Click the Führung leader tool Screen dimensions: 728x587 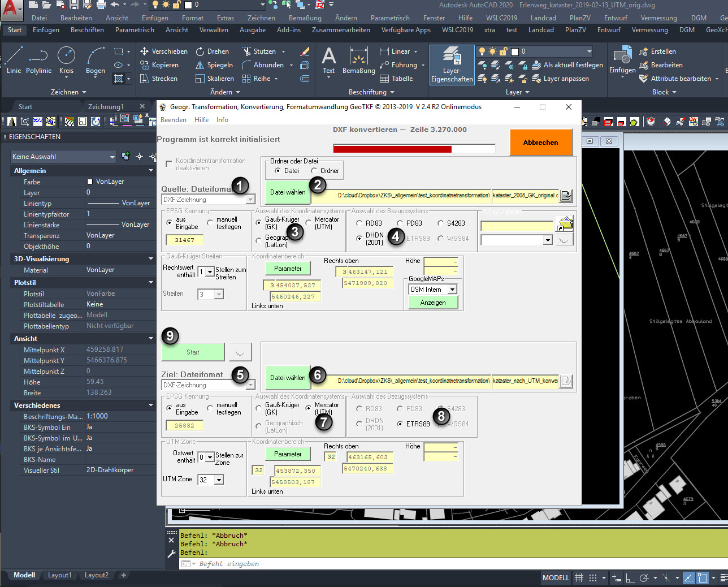(x=399, y=65)
